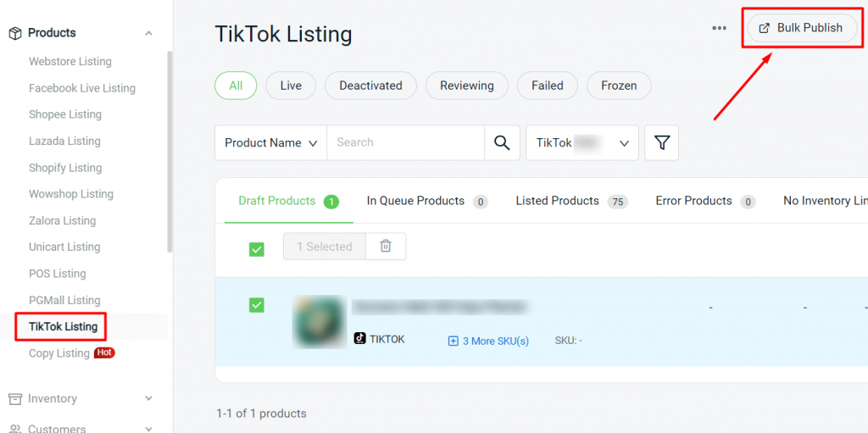This screenshot has height=433, width=868.
Task: Toggle the select-all checkbox in header row
Action: pos(256,249)
